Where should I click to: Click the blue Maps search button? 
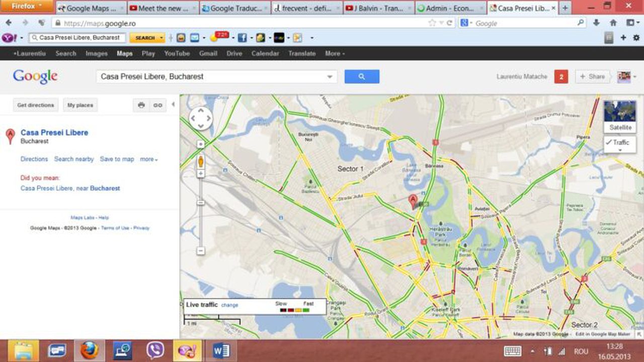(362, 76)
